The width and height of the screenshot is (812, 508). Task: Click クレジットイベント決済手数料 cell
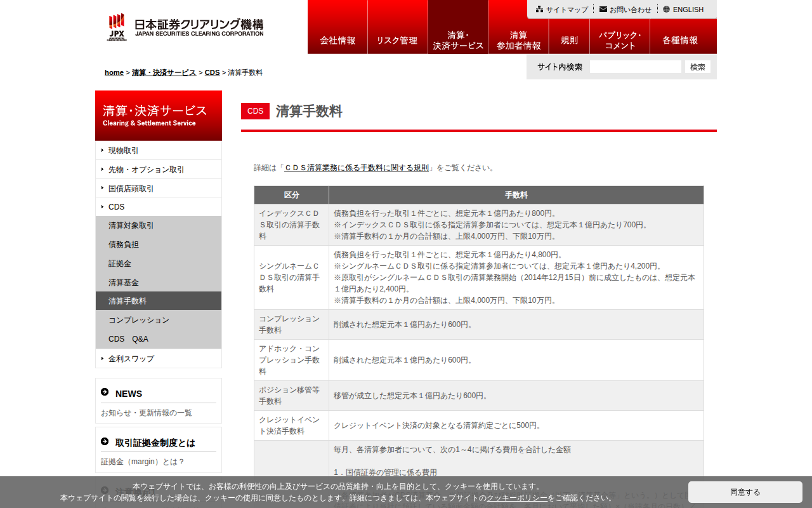292,425
